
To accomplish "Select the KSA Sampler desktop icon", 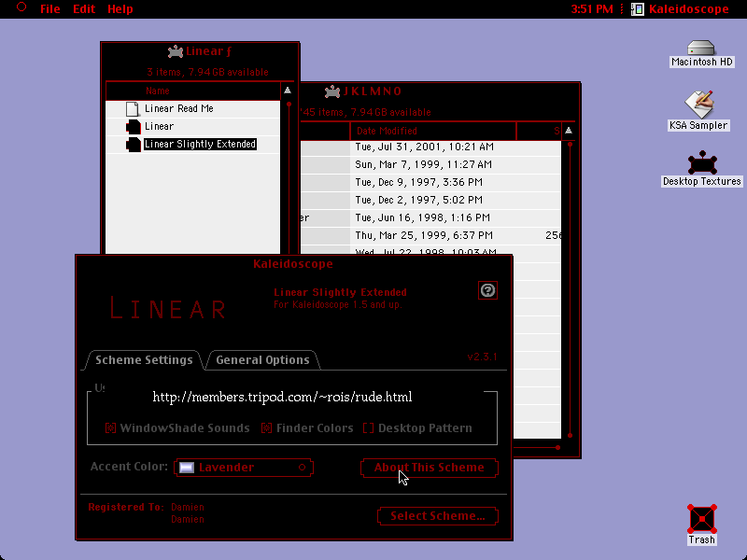I will coord(698,105).
